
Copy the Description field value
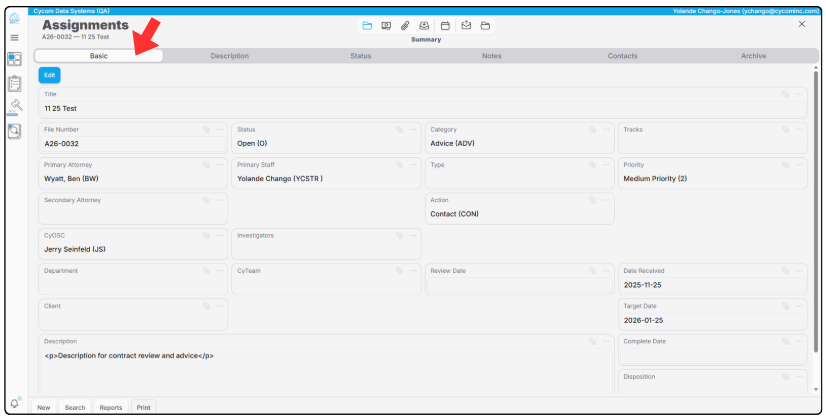593,341
